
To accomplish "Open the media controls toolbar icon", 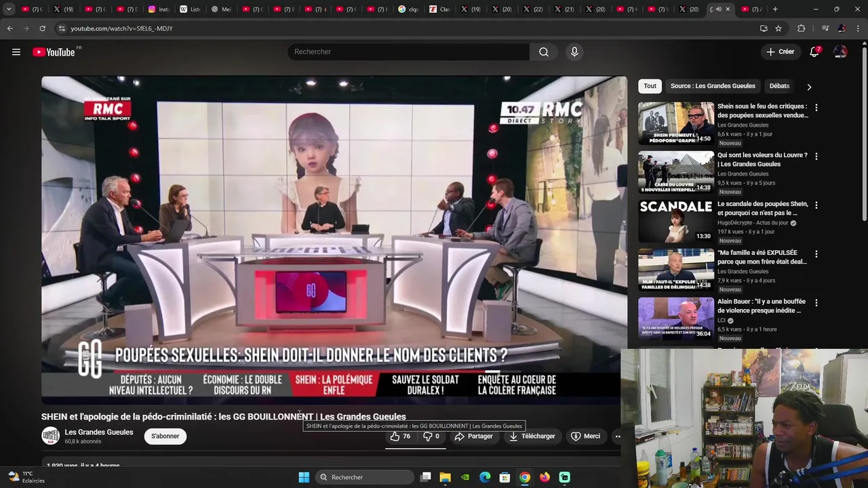I will point(825,28).
